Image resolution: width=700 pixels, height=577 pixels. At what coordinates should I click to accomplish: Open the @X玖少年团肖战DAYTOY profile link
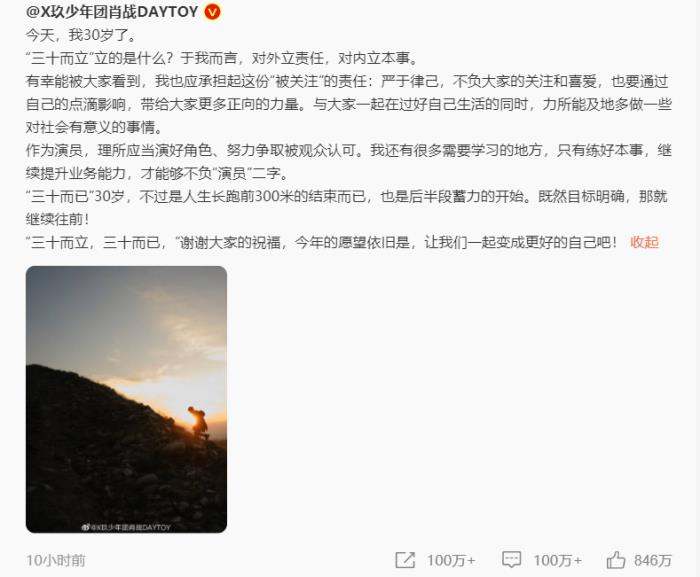tap(112, 12)
